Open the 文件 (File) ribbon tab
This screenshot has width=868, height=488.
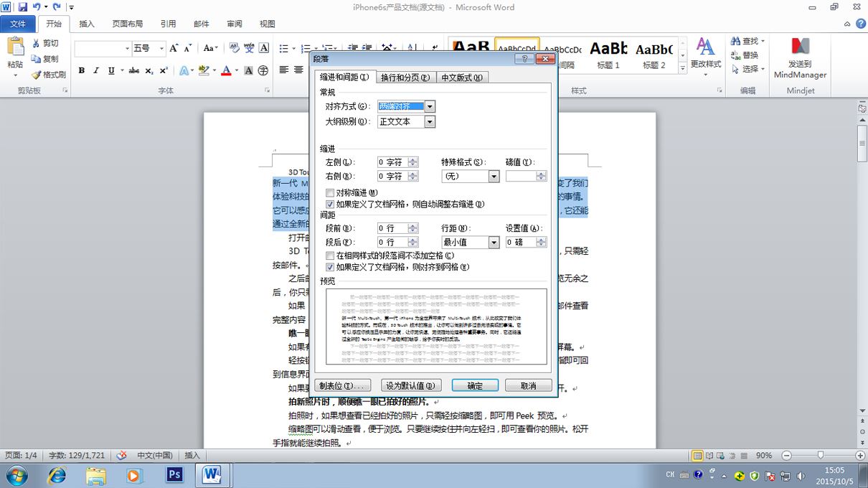[18, 24]
